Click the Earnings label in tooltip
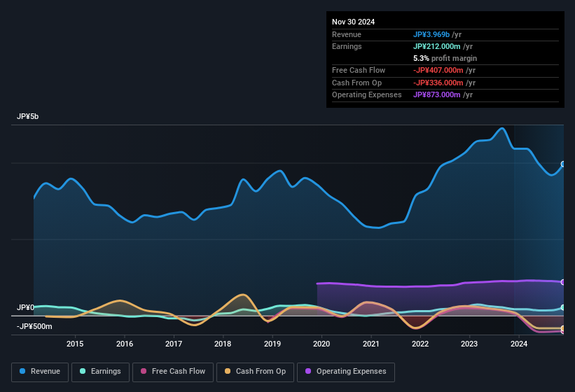Screen dimensions: 575x392 347,46
